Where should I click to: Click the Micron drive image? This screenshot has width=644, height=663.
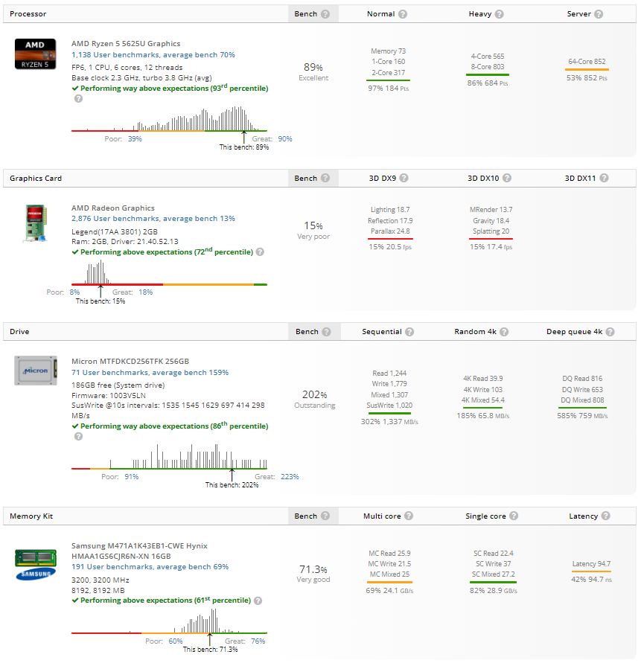[x=36, y=371]
